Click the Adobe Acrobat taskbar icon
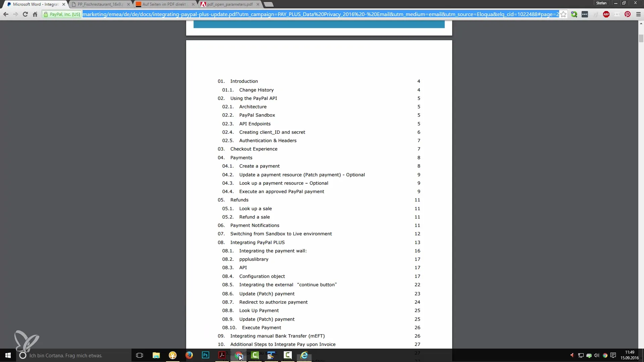The height and width of the screenshot is (362, 644). coord(222,355)
